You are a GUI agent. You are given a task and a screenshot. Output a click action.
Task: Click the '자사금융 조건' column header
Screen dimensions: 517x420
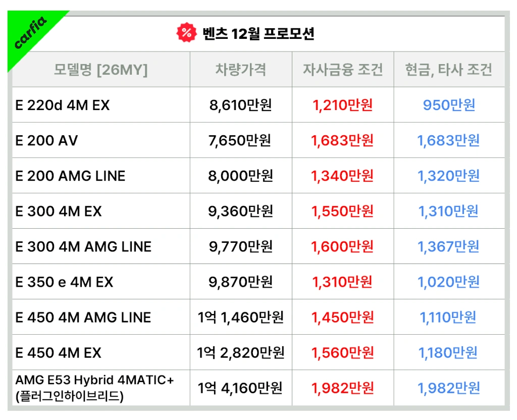coord(343,69)
